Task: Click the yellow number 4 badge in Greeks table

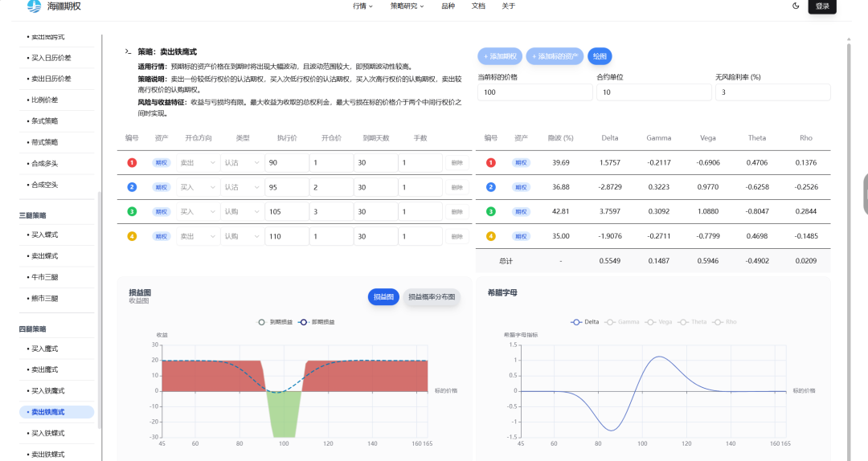Action: click(490, 236)
